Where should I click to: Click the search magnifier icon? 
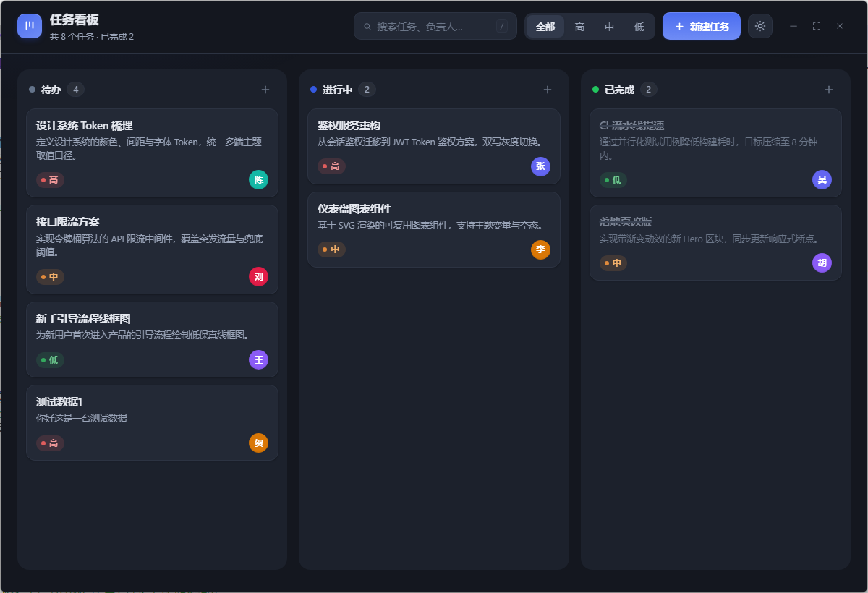[x=367, y=27]
